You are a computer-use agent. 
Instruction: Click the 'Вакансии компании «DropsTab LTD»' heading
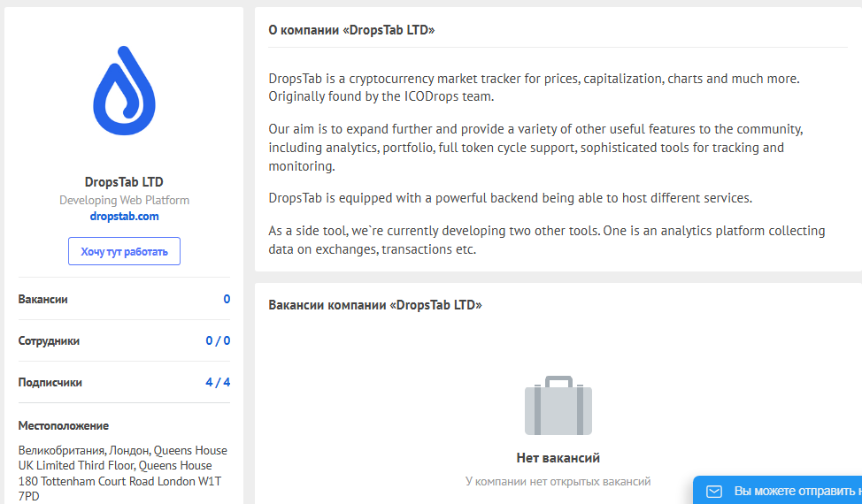click(375, 305)
